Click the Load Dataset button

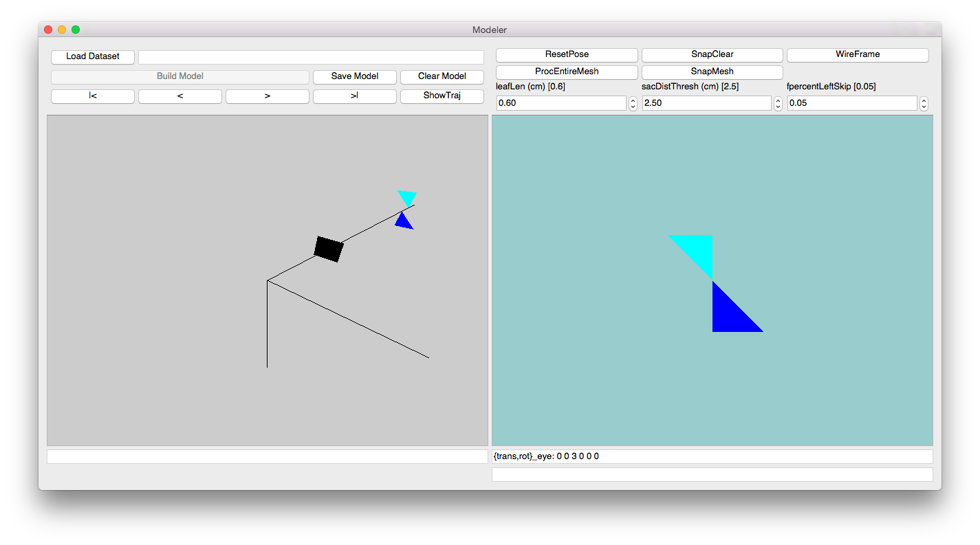93,56
